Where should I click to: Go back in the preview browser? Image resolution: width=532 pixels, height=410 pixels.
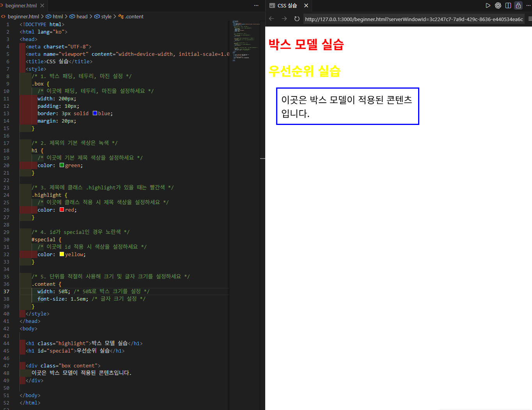pos(271,19)
